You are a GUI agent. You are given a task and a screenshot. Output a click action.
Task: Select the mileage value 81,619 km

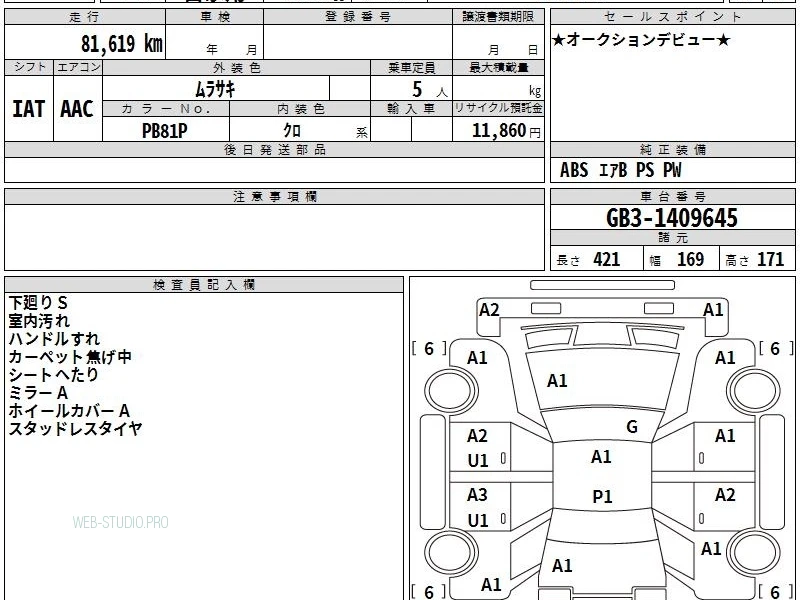(121, 43)
